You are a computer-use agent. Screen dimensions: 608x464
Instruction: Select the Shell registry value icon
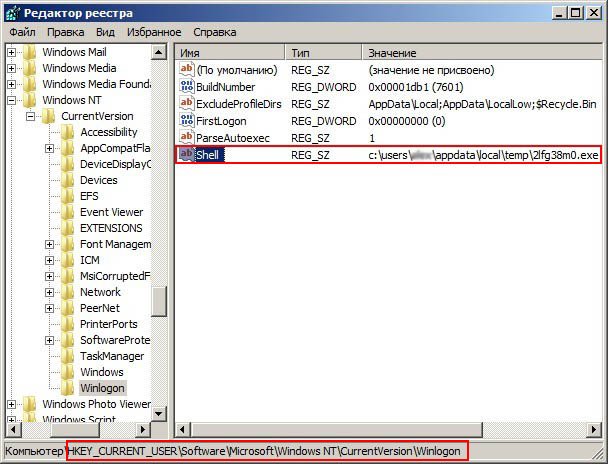(185, 155)
